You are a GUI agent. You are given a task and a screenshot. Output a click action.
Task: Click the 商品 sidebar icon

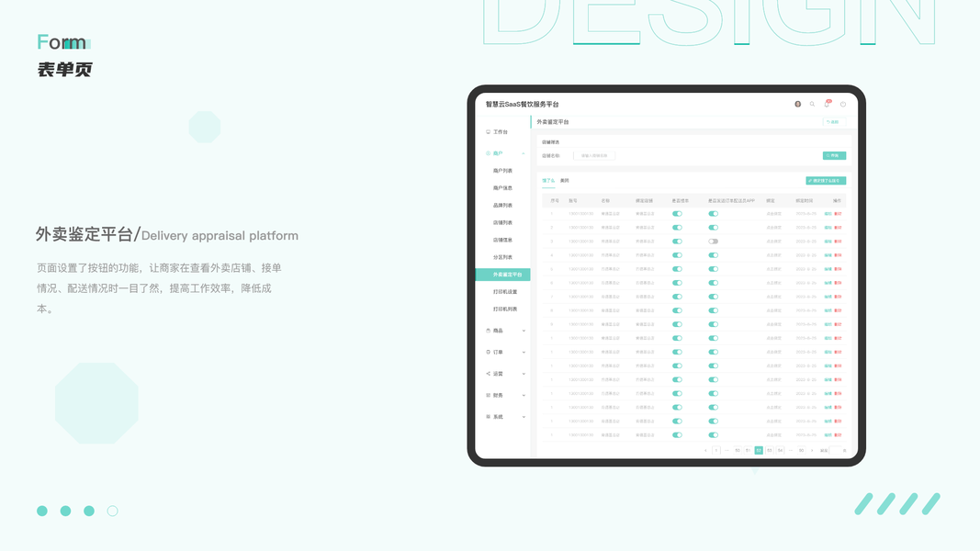point(488,331)
